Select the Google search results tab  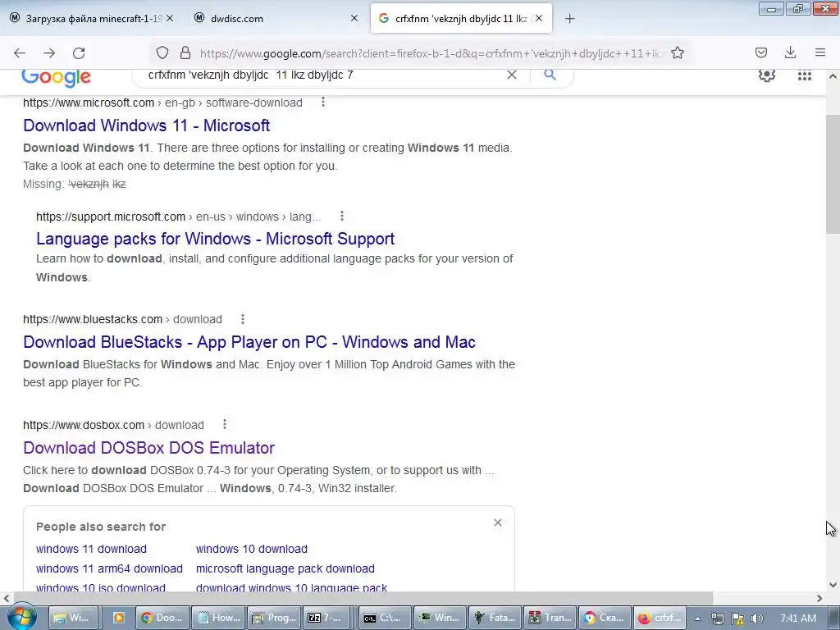(x=461, y=18)
